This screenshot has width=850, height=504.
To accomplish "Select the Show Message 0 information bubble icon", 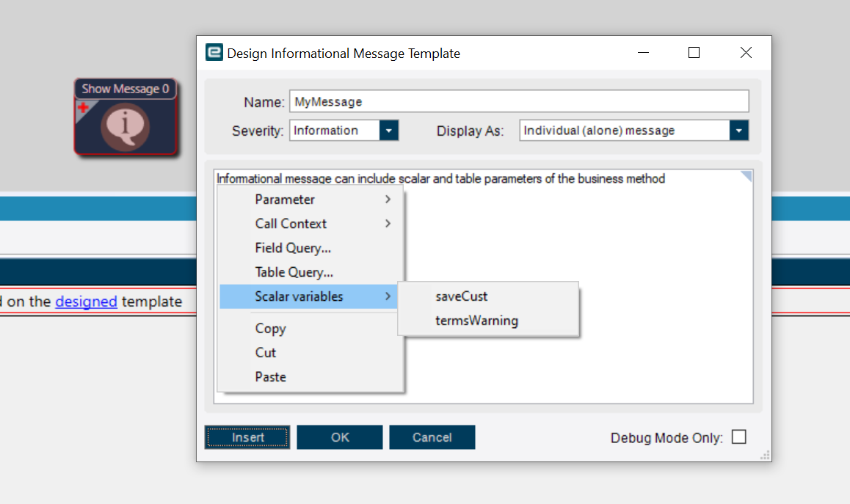I will coord(126,126).
